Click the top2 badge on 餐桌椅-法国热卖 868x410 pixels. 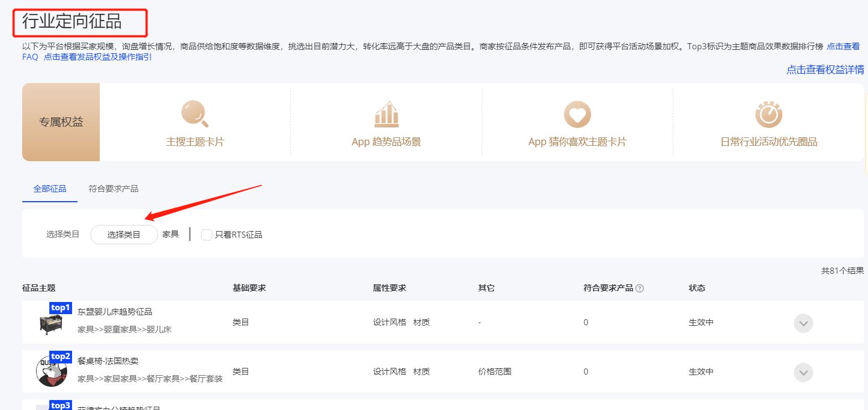[60, 356]
